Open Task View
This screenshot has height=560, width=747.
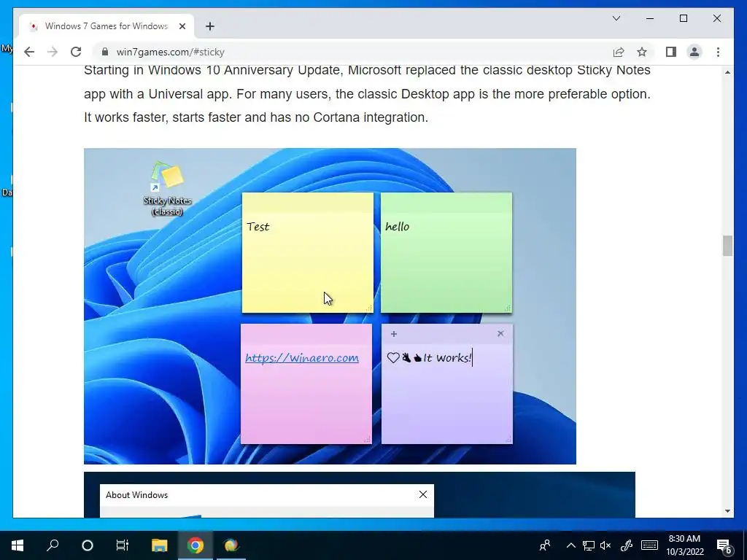click(123, 545)
